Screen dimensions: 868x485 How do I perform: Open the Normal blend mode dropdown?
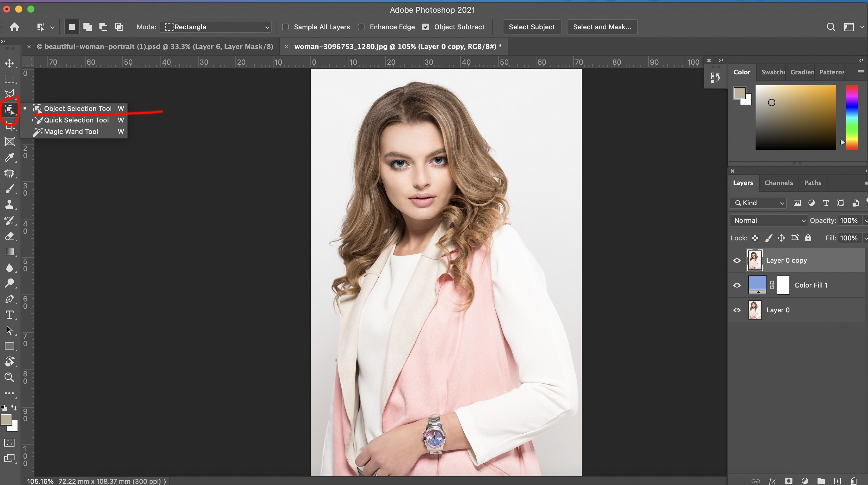coord(769,220)
